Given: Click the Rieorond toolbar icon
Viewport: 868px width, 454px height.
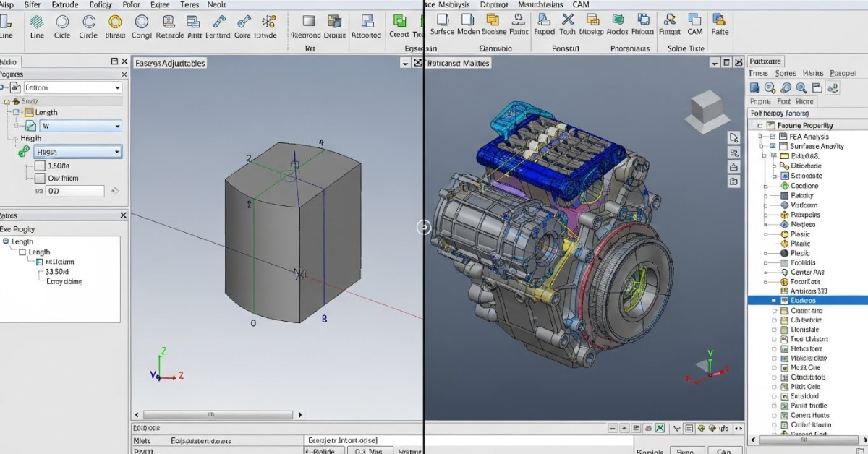Looking at the screenshot, I should (310, 22).
